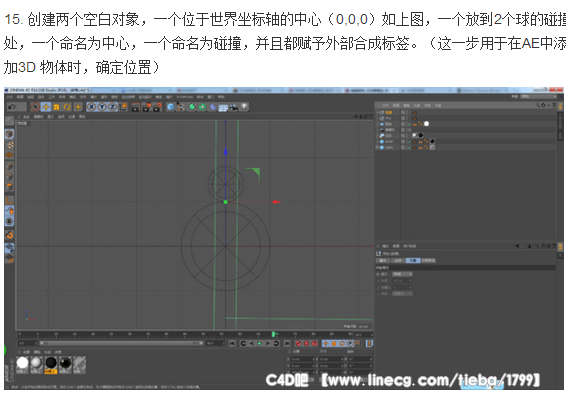Add a Light object
This screenshot has height=397, width=566.
click(x=244, y=106)
